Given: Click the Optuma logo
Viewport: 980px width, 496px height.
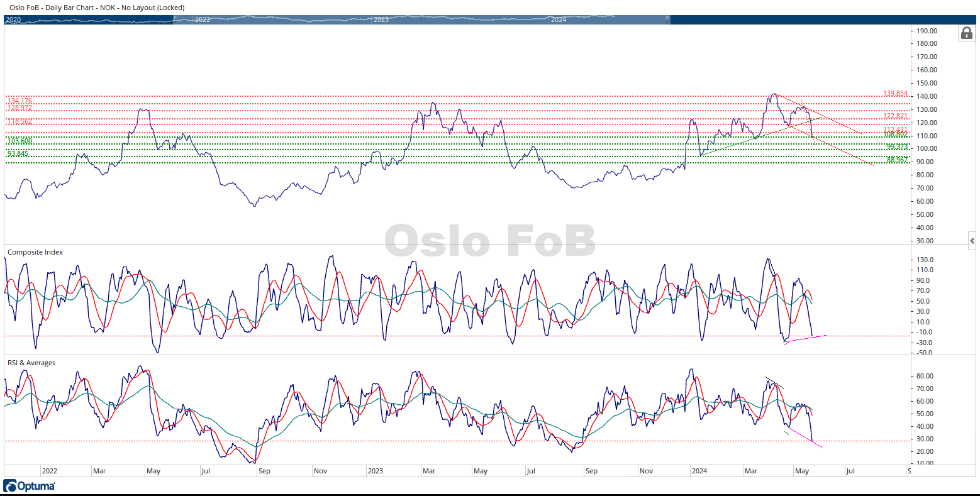Looking at the screenshot, I should pos(30,486).
